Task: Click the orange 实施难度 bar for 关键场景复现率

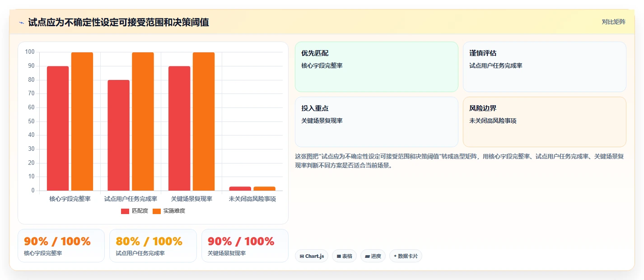Action: click(204, 121)
